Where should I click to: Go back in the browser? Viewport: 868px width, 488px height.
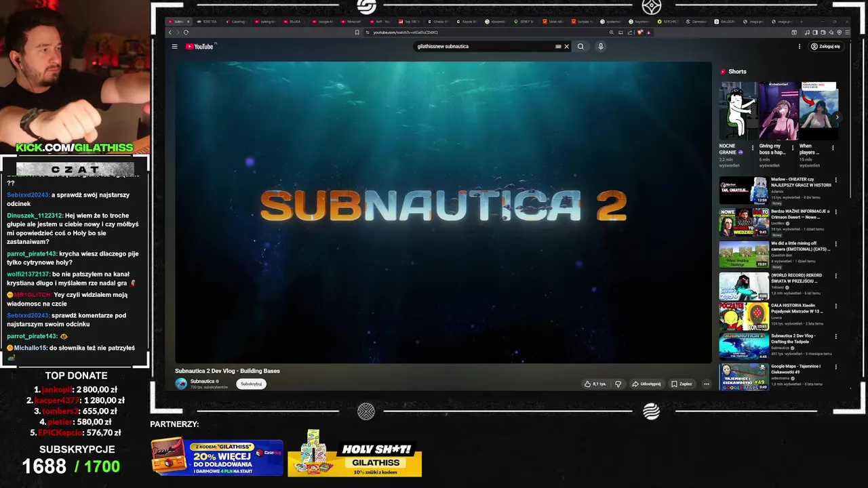coord(170,33)
